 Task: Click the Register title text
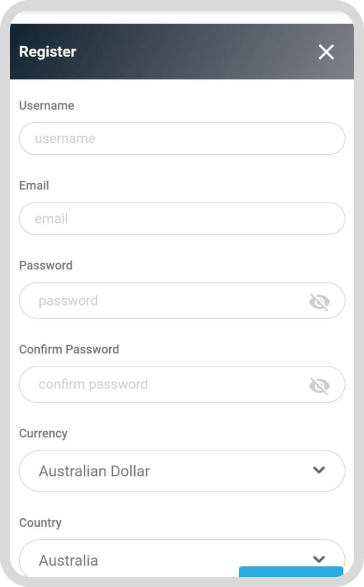coord(48,52)
